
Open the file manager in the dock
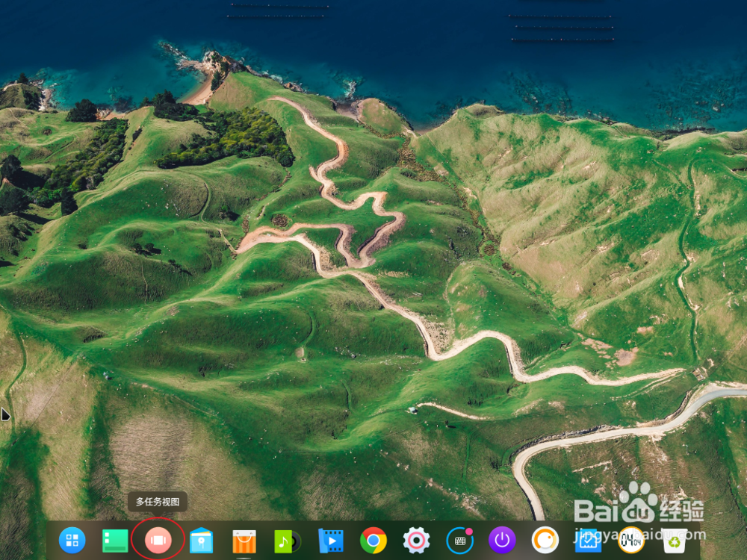coord(201,540)
